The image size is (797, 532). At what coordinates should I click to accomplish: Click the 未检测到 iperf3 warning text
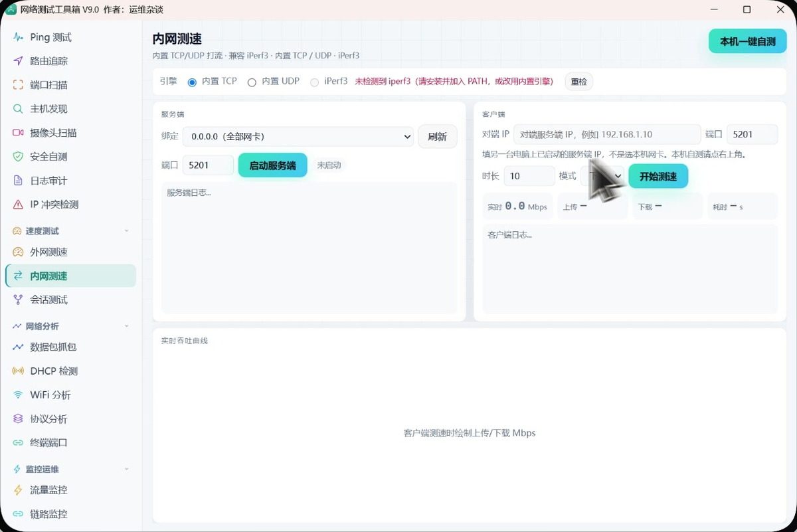click(x=454, y=82)
